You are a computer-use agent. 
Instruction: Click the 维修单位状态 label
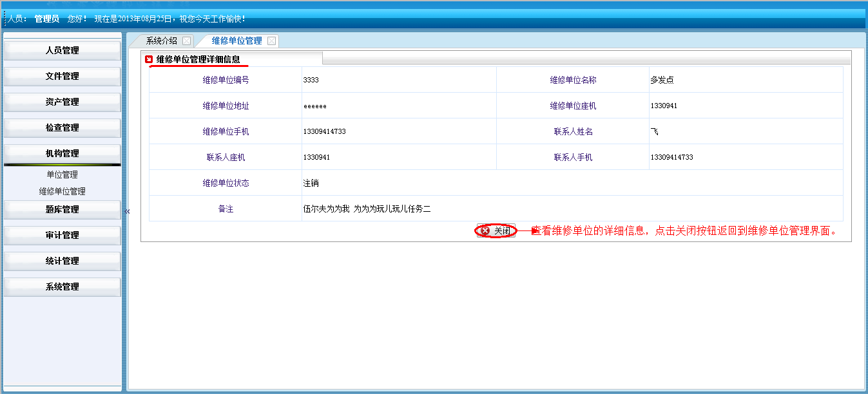tap(226, 183)
